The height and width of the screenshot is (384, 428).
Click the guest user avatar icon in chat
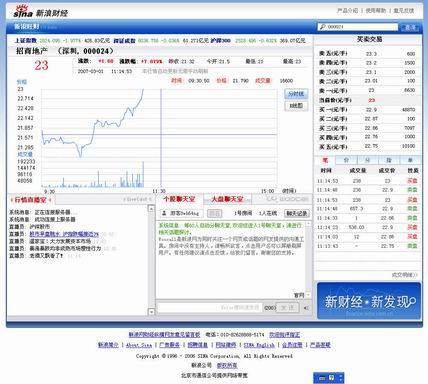164,213
